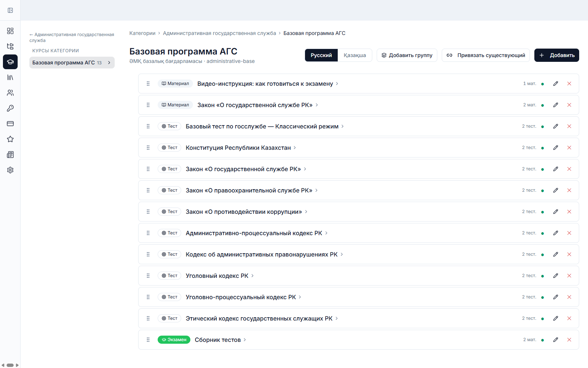Open the graduation cap courses icon
This screenshot has width=588, height=368.
[10, 62]
